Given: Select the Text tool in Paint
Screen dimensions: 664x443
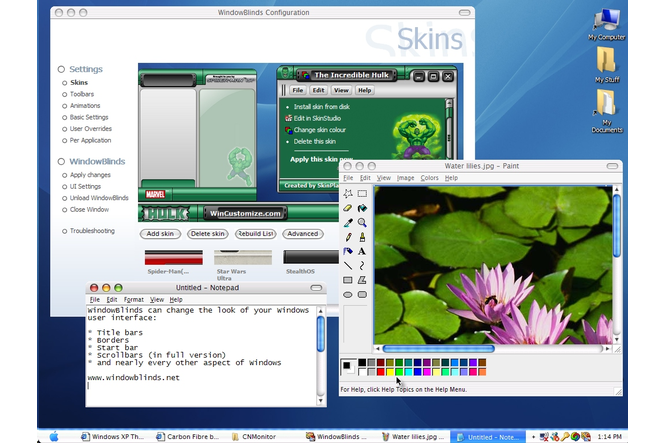Looking at the screenshot, I should (362, 251).
